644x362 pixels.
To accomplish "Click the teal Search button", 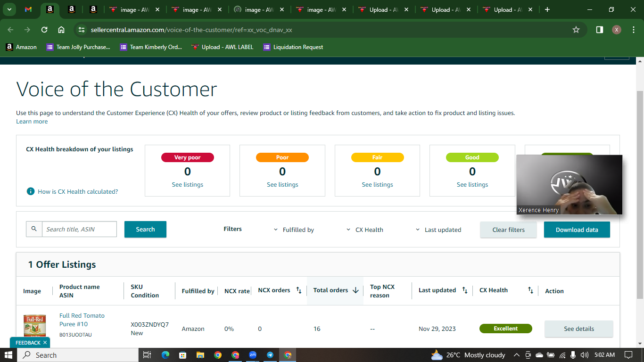I will pyautogui.click(x=145, y=229).
